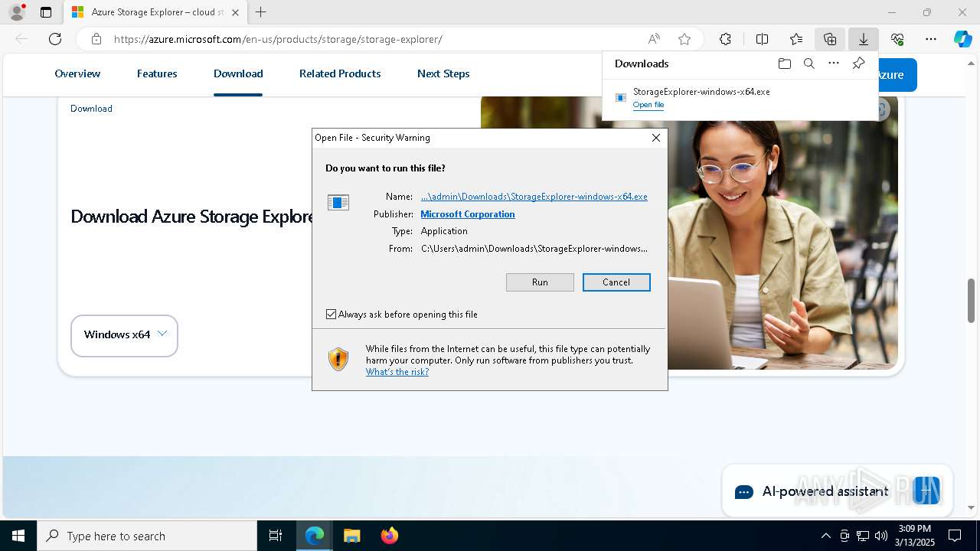Toggle the Downloads toolbar button

tap(864, 39)
